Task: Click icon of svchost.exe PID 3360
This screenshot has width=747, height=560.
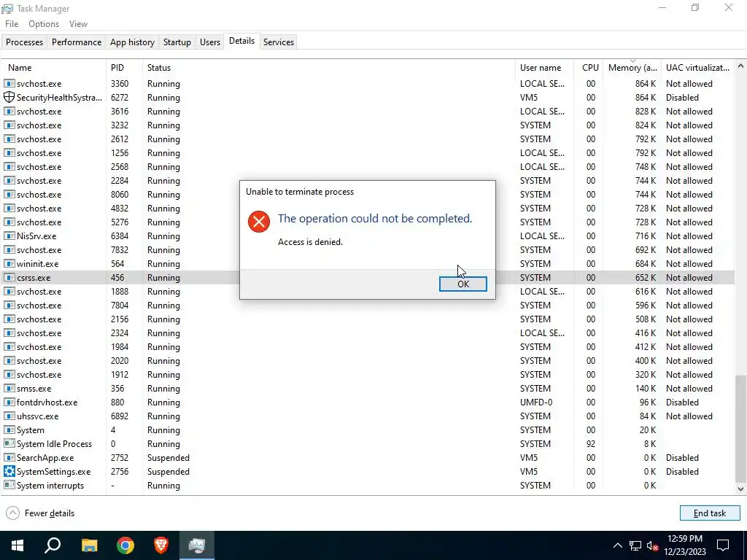Action: coord(9,83)
